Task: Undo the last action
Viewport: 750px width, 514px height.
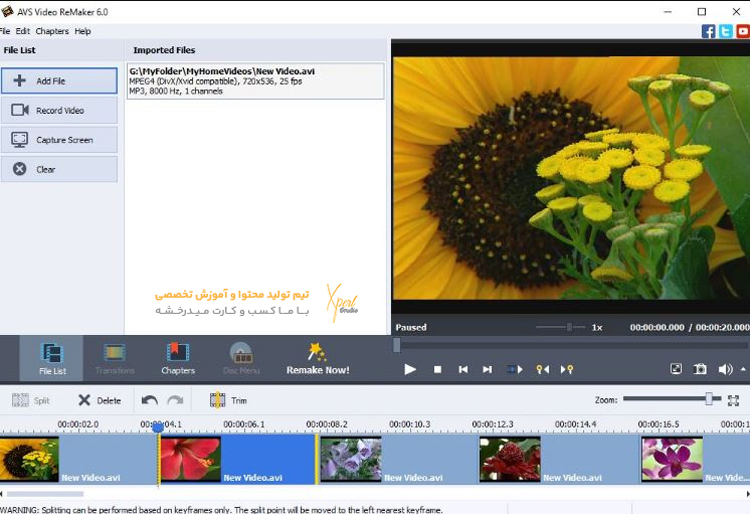Action: pyautogui.click(x=150, y=400)
